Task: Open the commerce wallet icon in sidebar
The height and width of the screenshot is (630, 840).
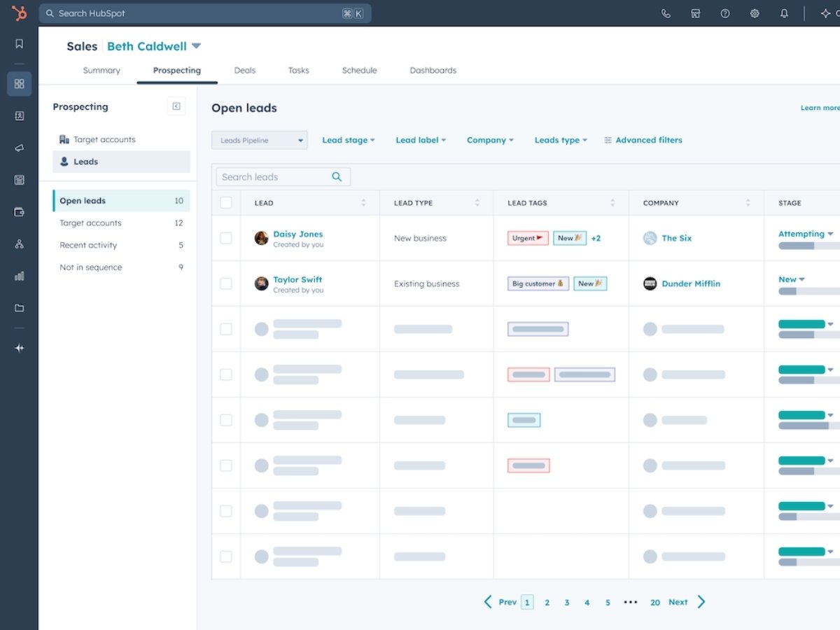Action: pos(19,212)
